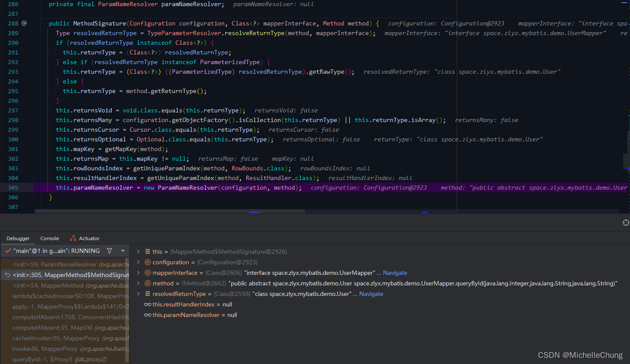Image resolution: width=630 pixels, height=364 pixels.
Task: Click the {MapperMethod$MethodSignature@2926} value
Action: [229, 252]
